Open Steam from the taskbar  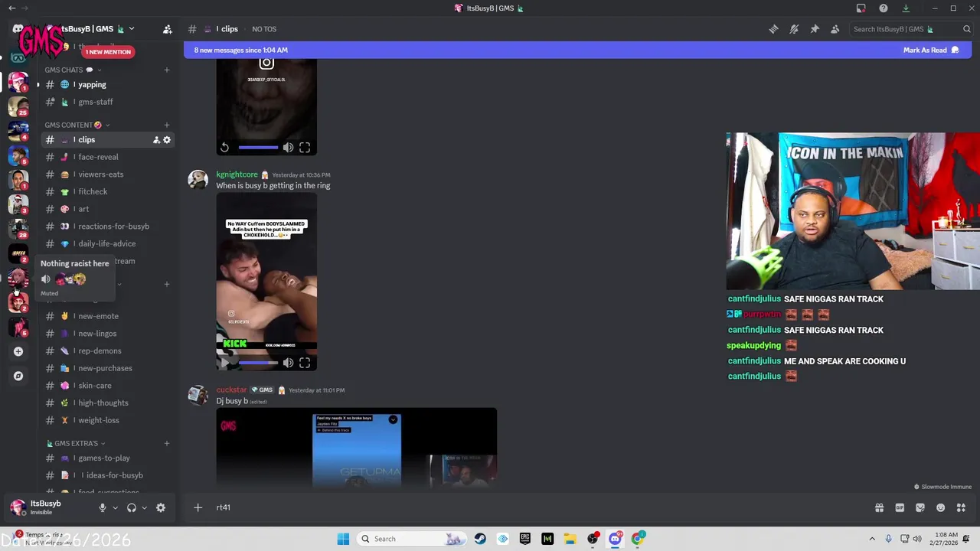[481, 539]
